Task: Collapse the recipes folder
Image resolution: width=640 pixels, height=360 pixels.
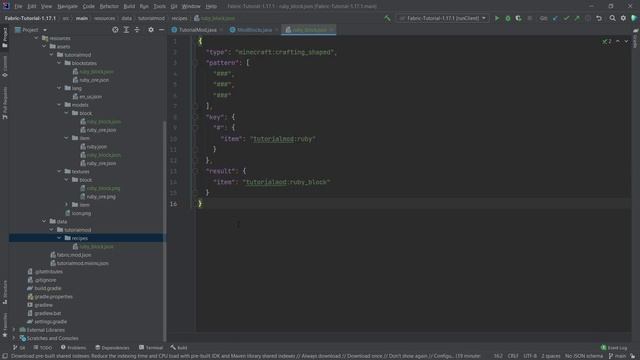Action: [59, 238]
